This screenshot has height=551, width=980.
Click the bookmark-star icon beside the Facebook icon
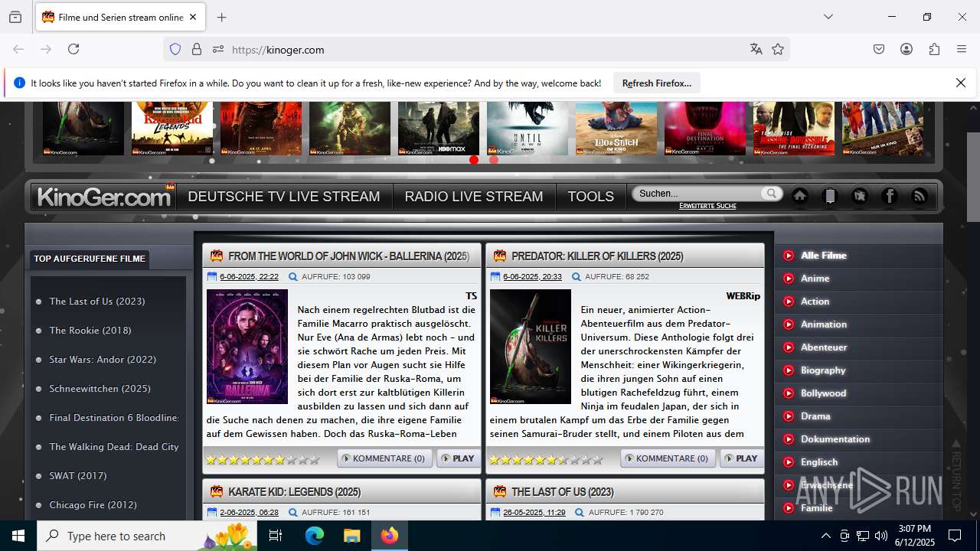pos(860,196)
